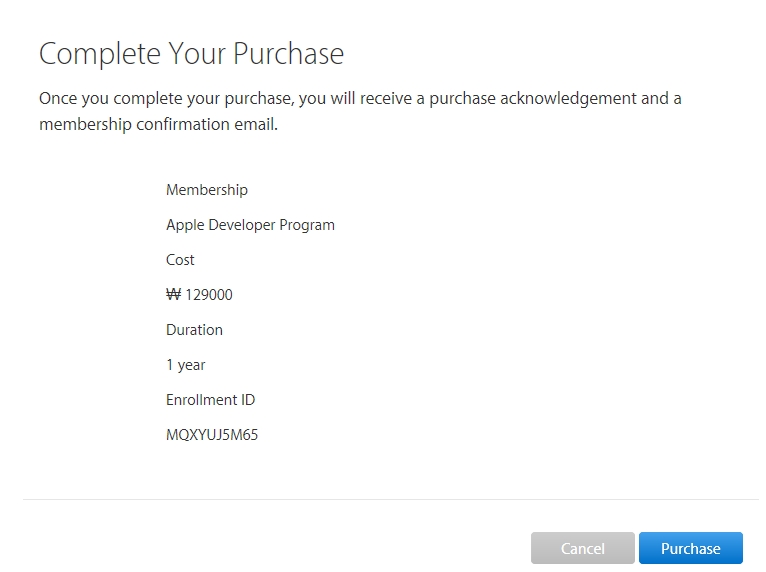Click the won currency symbol
This screenshot has height=572, width=766.
pos(173,295)
